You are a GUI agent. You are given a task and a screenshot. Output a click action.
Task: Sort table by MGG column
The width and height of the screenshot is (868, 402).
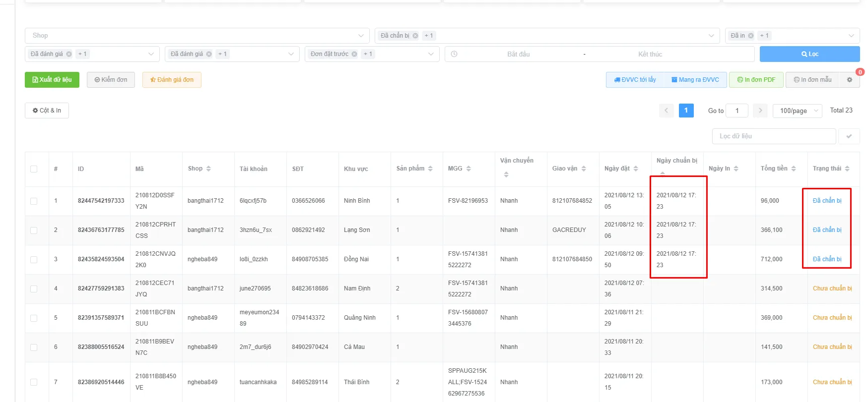pyautogui.click(x=468, y=169)
